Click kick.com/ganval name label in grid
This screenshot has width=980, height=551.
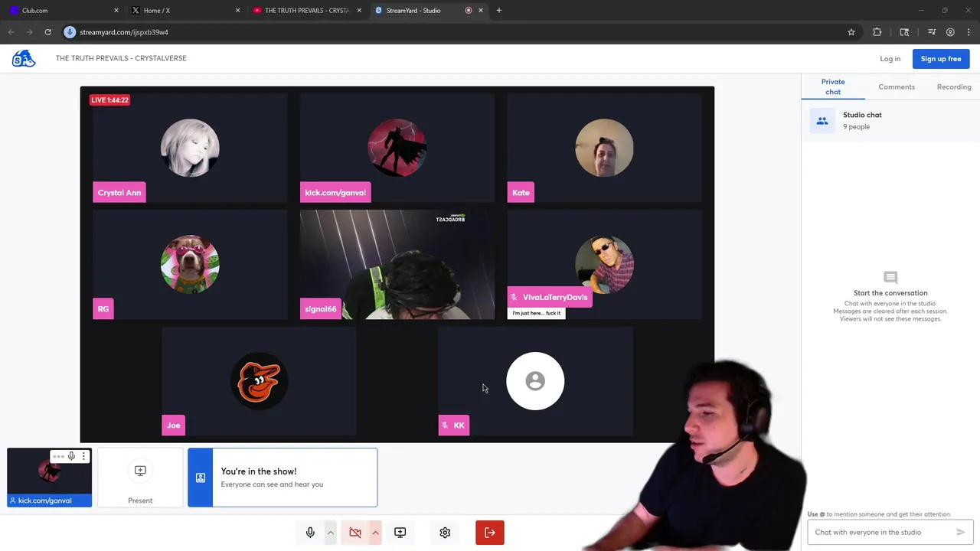(x=335, y=193)
